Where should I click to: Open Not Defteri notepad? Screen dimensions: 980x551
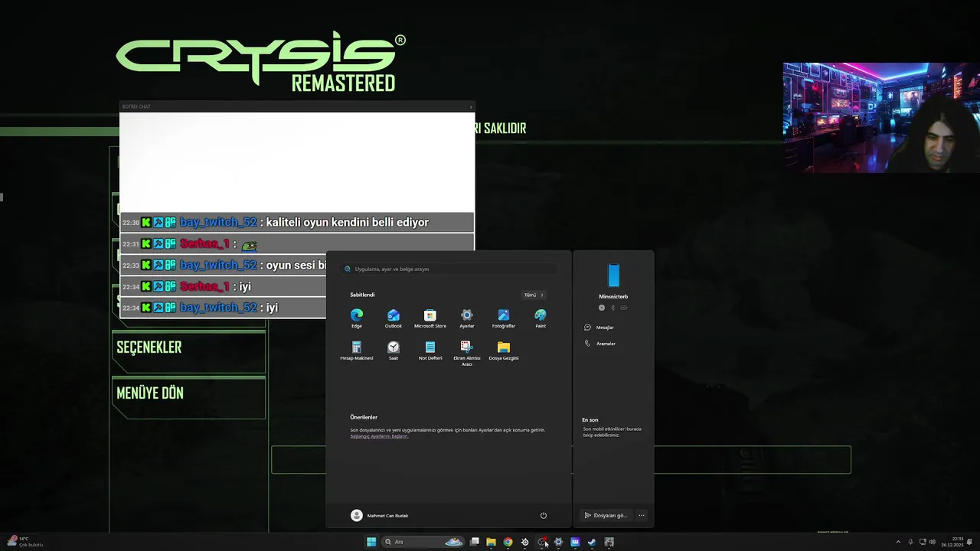tap(430, 351)
